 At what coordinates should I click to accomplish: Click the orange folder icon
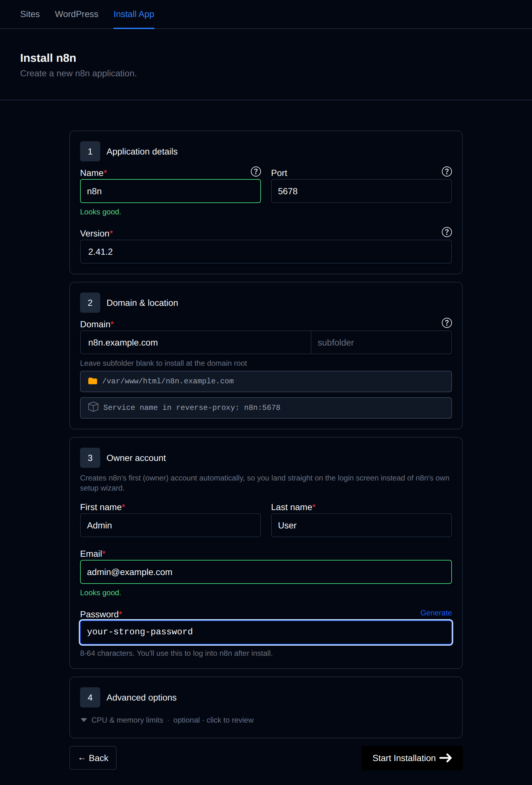tap(93, 381)
